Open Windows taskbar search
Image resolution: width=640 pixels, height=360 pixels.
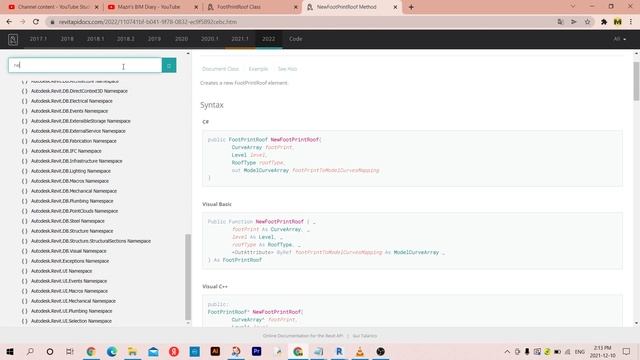coord(30,351)
